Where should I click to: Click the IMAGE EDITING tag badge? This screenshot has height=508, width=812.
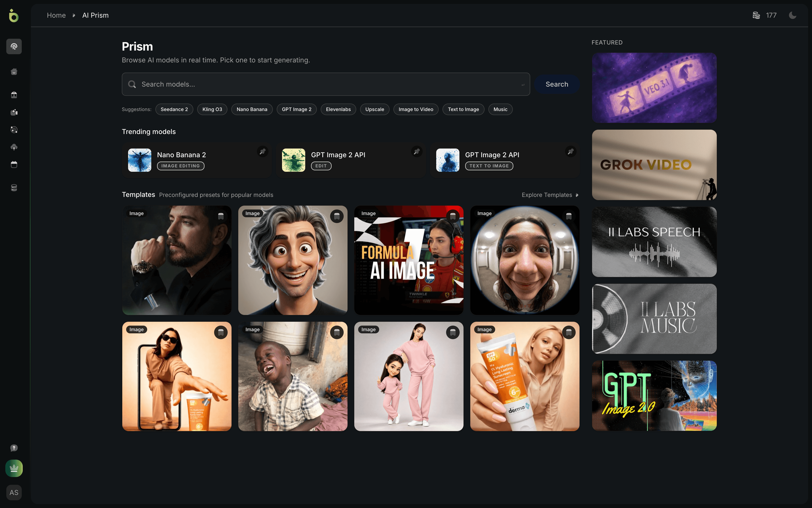coord(181,166)
